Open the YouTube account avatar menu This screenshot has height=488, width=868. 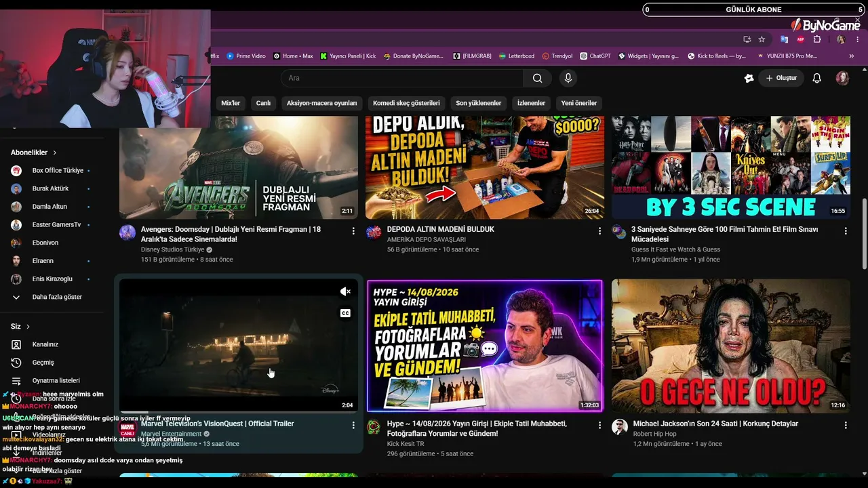click(x=842, y=78)
